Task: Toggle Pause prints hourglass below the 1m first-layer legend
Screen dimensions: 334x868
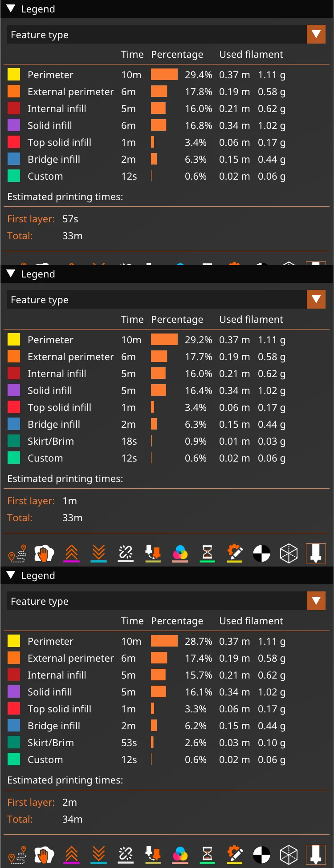Action: tap(208, 554)
